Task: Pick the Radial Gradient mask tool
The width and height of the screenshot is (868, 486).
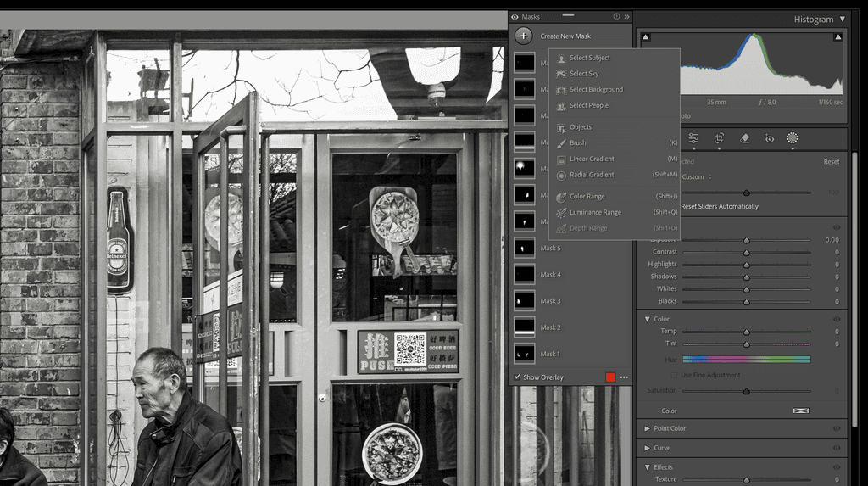Action: click(592, 175)
